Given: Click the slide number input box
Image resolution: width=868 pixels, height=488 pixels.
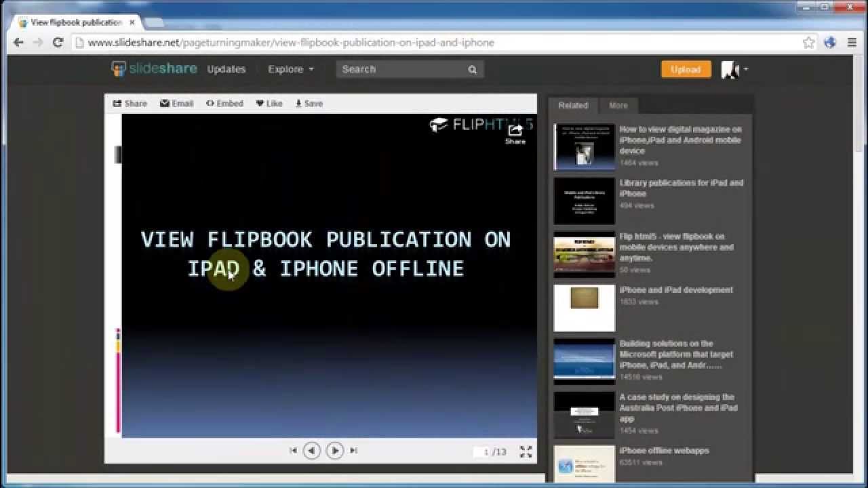Looking at the screenshot, I should (x=482, y=451).
